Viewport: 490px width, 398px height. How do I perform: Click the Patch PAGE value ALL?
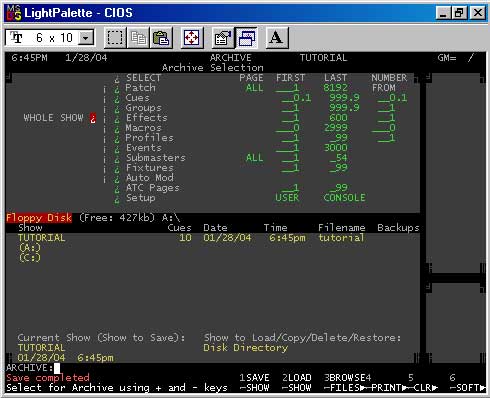point(254,88)
